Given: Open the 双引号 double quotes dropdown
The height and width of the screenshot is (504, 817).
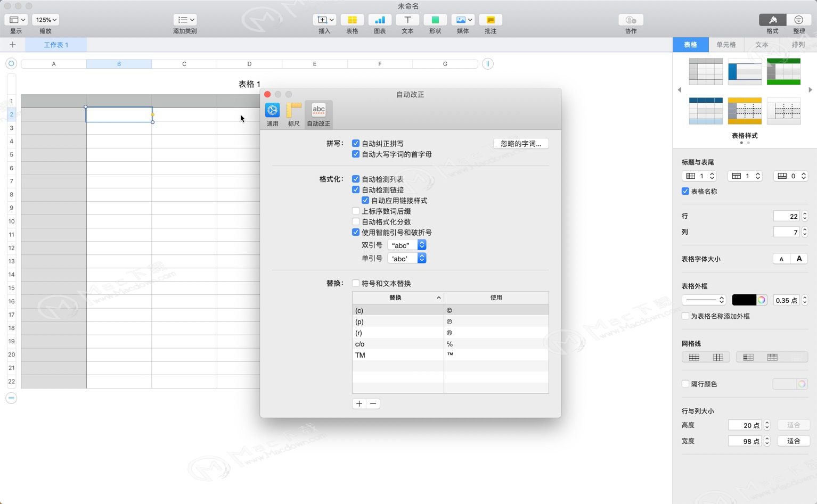Looking at the screenshot, I should tap(407, 245).
